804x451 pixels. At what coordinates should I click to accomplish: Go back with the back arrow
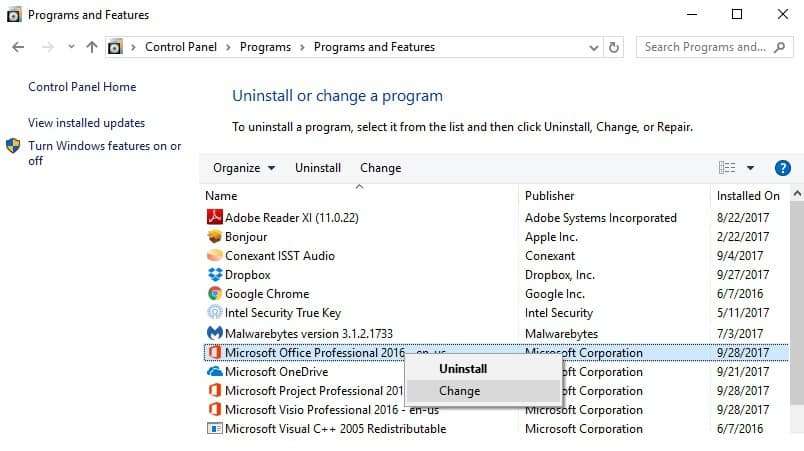18,47
